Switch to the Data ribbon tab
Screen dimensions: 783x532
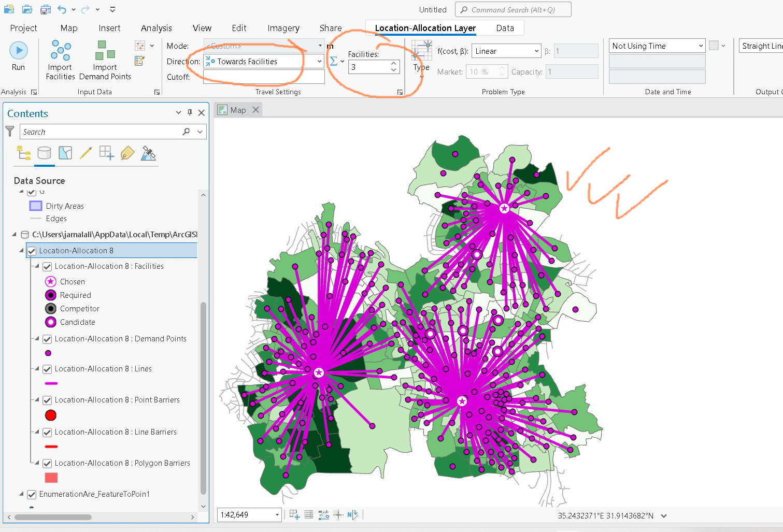505,28
